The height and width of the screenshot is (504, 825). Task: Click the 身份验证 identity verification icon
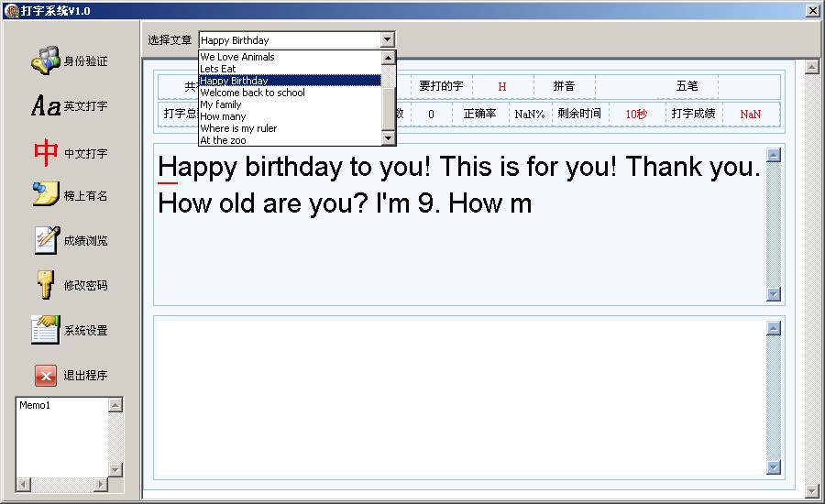(x=46, y=60)
